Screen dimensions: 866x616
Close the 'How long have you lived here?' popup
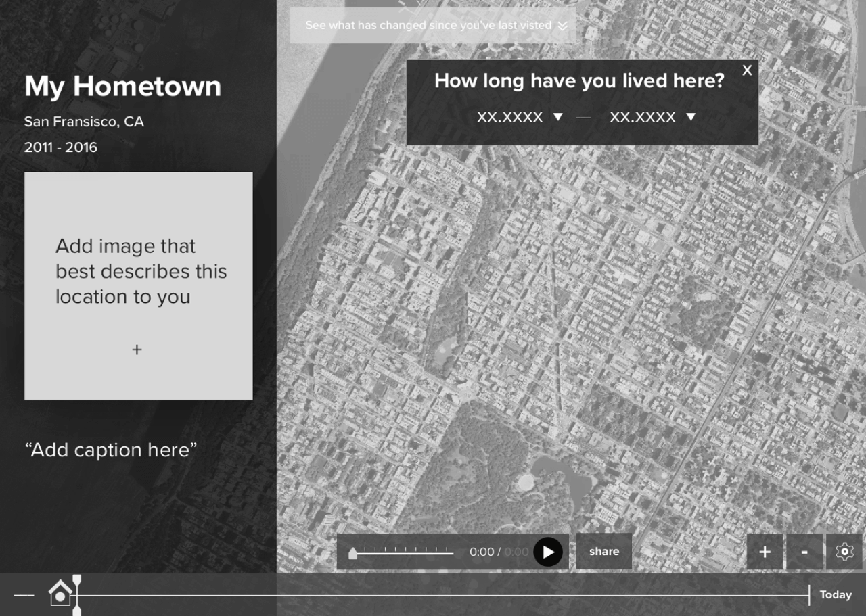747,70
